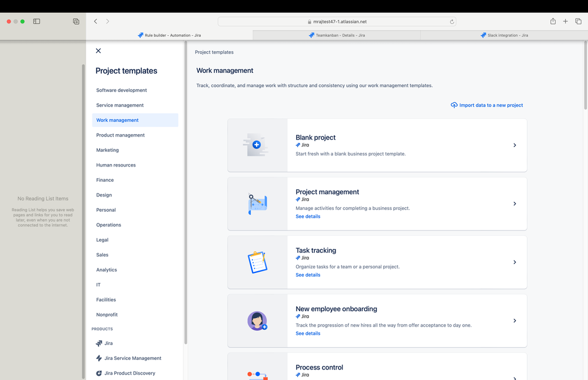The image size is (588, 380).
Task: Click the template category sidebar scrollbar
Action: pos(185,192)
